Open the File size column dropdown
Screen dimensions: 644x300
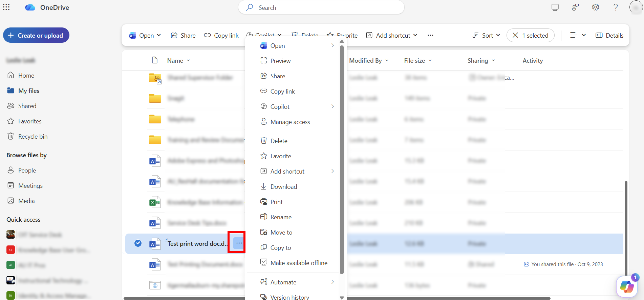(x=430, y=60)
